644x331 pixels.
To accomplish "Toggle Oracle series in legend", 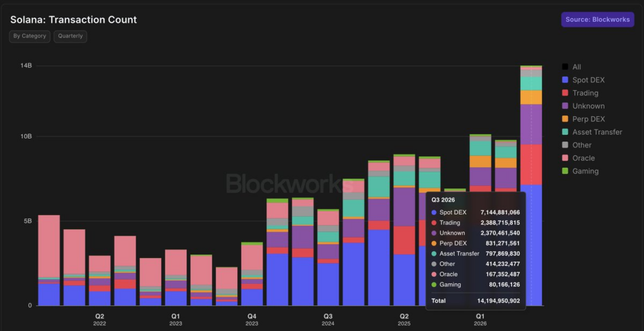I will [579, 158].
